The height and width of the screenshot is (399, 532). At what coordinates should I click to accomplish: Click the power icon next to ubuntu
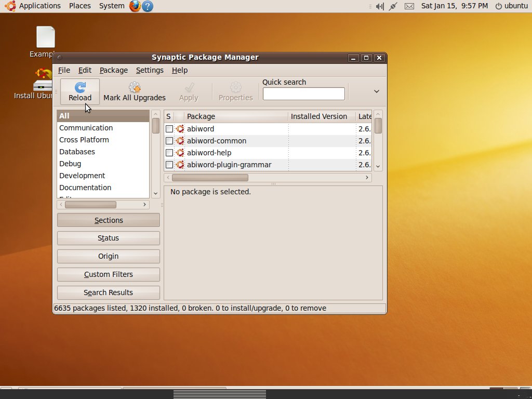tap(498, 6)
